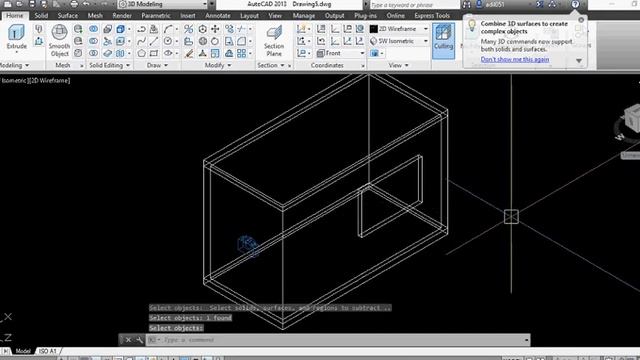Expand the Modeling panel

tap(15, 65)
